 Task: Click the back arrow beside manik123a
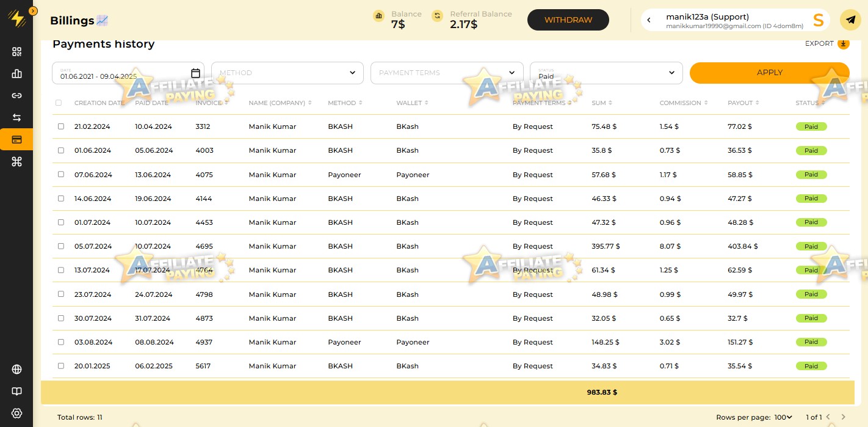[649, 20]
